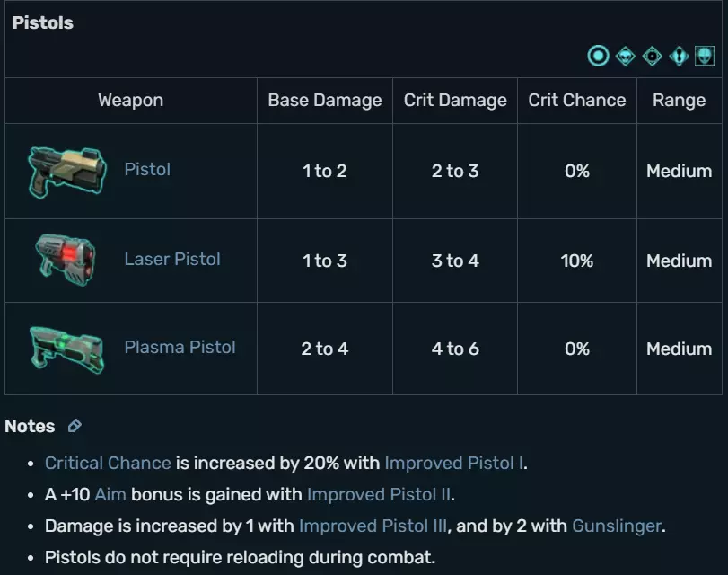This screenshot has height=575, width=728.
Task: Click the Plasma Pistol weapon image
Action: (66, 349)
